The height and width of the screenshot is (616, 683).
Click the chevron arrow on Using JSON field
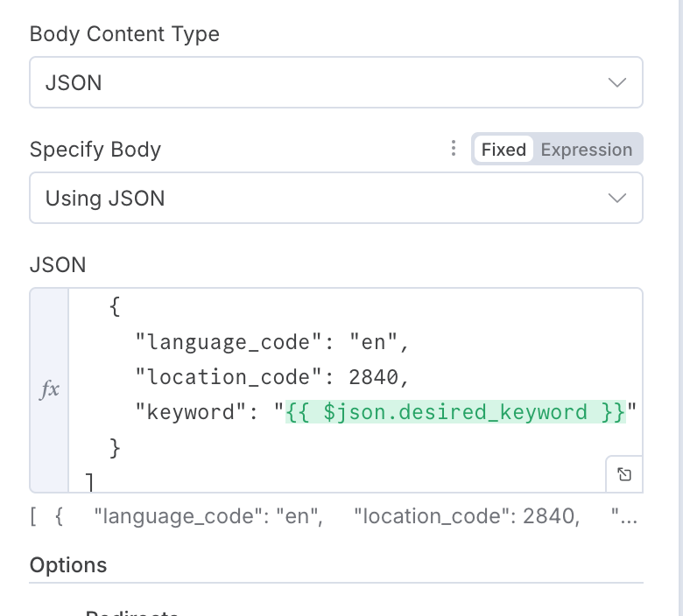tap(616, 199)
